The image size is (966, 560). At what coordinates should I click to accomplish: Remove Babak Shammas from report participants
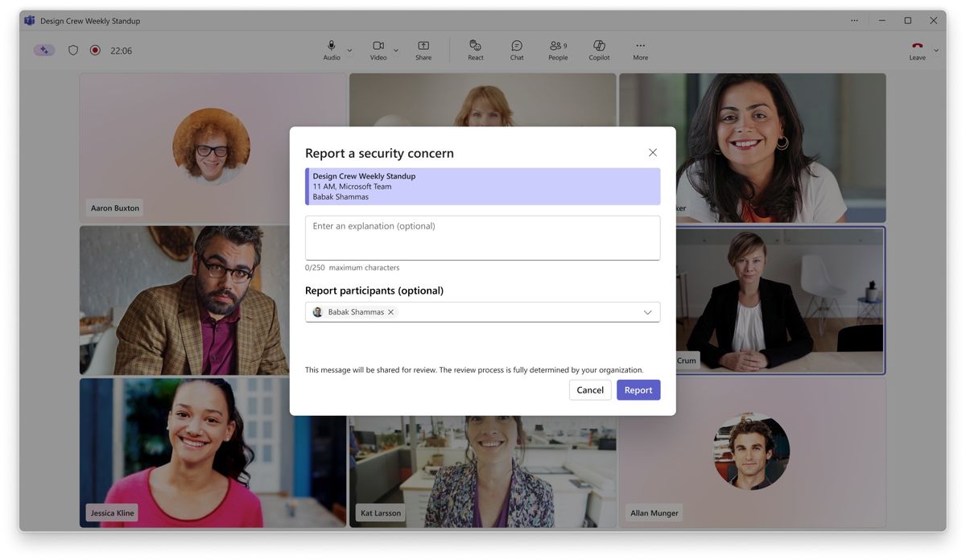(x=391, y=312)
